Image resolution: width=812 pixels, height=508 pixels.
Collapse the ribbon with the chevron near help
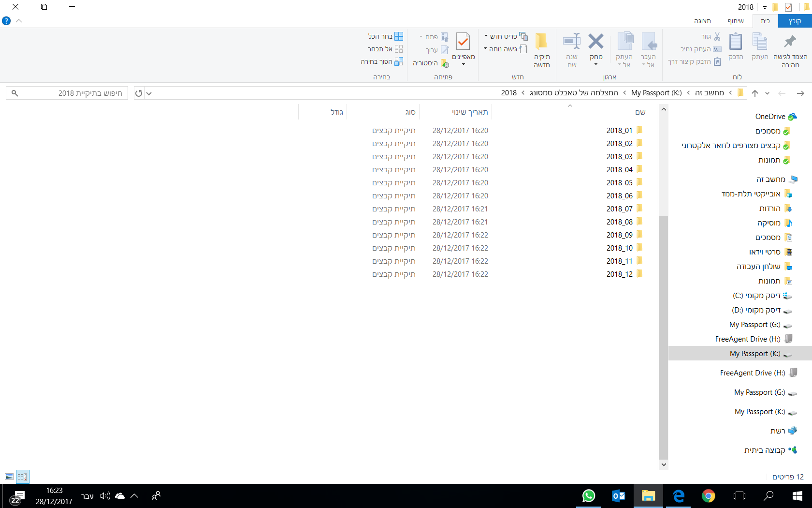[x=19, y=21]
